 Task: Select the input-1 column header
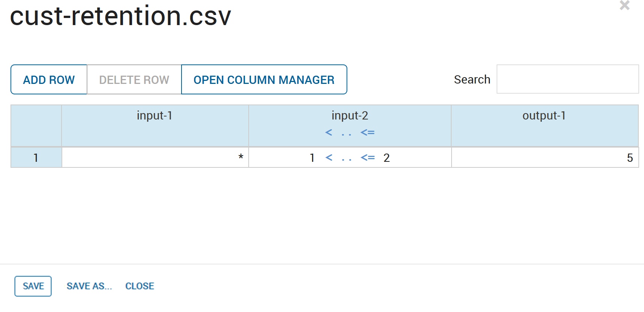[155, 116]
